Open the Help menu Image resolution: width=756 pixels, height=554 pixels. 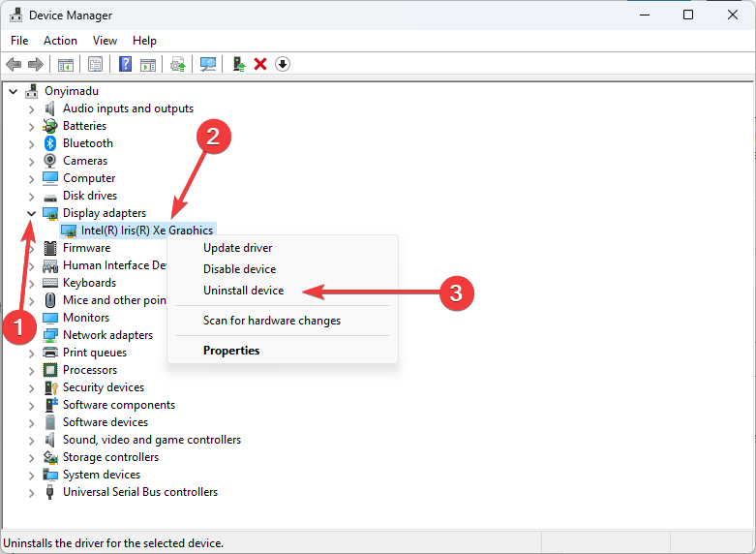click(144, 41)
